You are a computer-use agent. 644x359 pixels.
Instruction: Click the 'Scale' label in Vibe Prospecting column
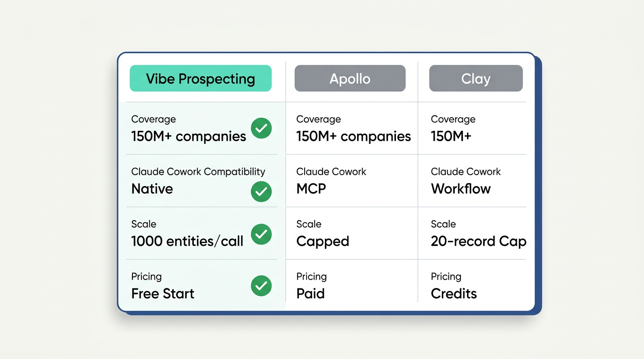tap(144, 224)
